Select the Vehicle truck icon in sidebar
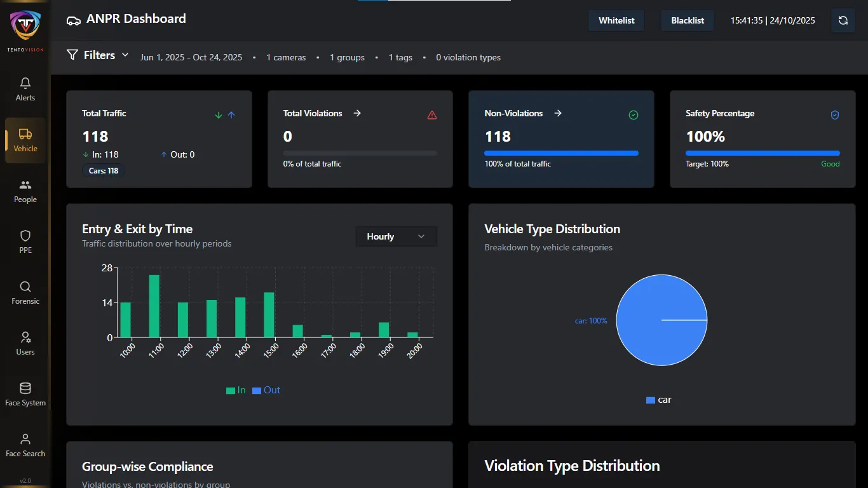The width and height of the screenshot is (868, 488). coord(25,134)
